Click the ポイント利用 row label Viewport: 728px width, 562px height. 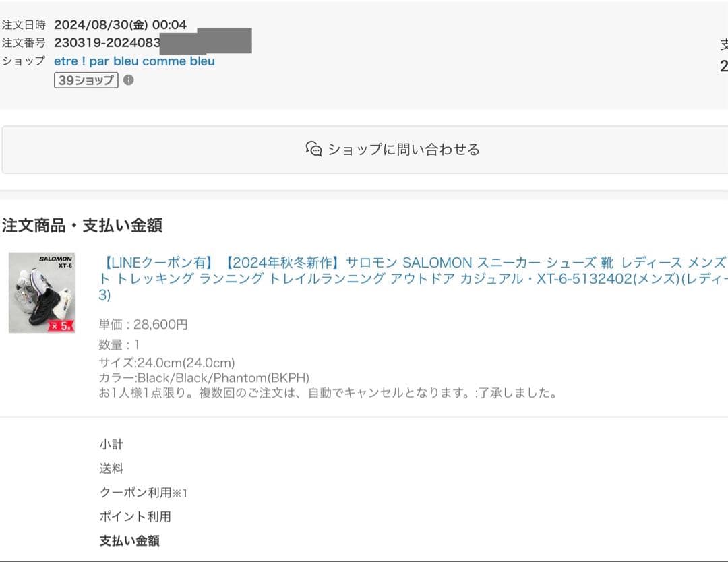coord(135,517)
